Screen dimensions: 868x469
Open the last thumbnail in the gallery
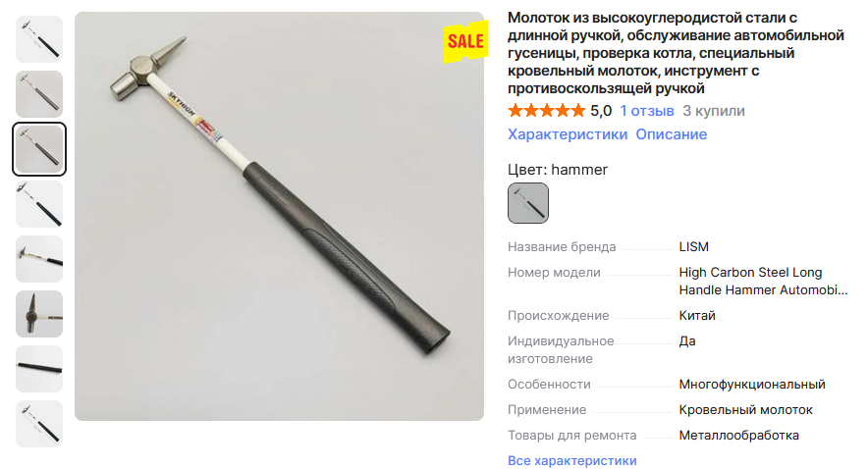coord(39,424)
